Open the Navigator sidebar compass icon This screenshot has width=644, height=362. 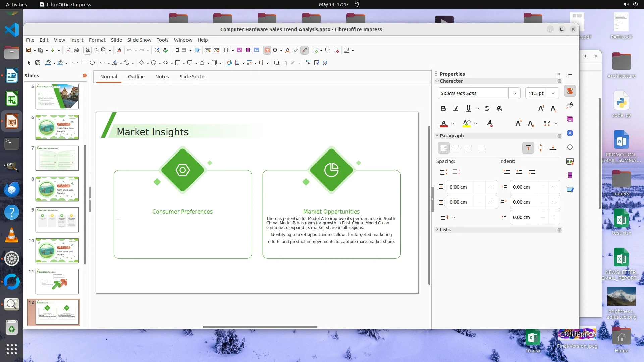[x=570, y=133]
